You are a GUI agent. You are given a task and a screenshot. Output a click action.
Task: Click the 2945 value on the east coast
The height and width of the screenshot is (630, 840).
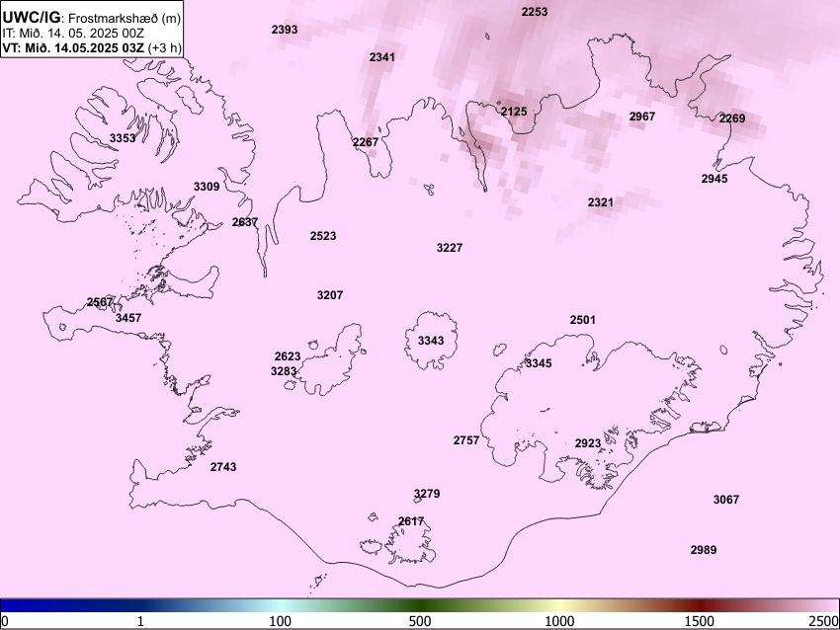pyautogui.click(x=714, y=179)
